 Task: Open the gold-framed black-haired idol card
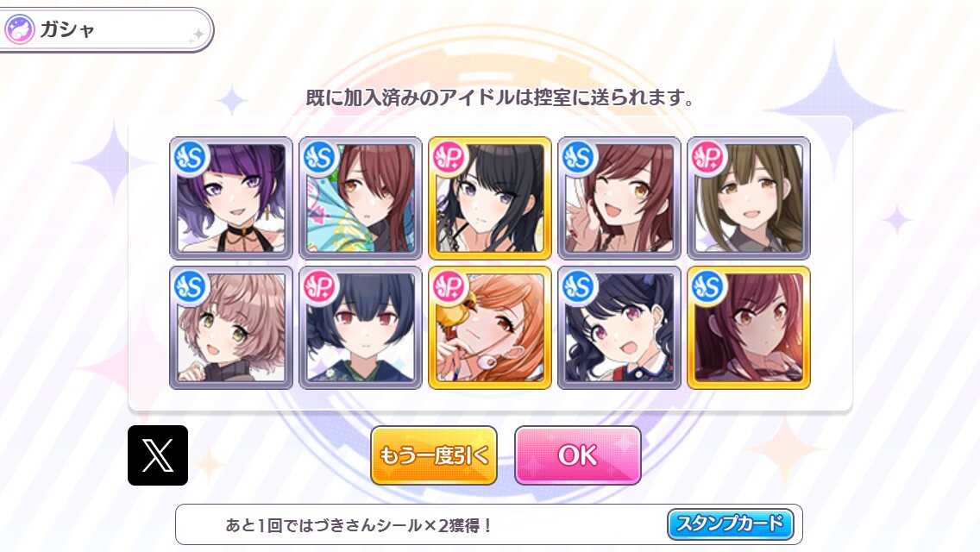tap(490, 198)
